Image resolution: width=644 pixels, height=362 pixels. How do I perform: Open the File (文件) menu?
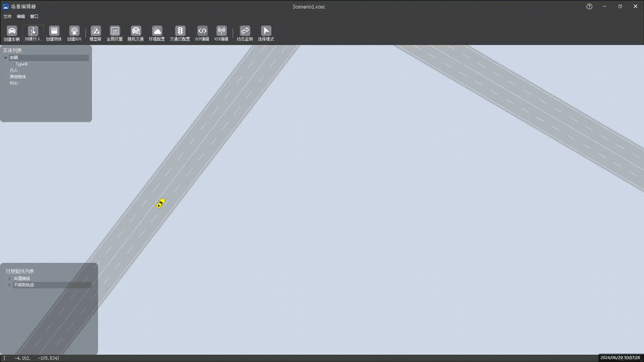[x=7, y=16]
